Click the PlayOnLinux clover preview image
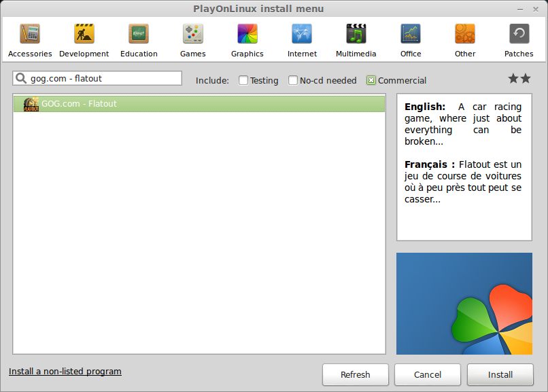The height and width of the screenshot is (392, 548). click(464, 304)
